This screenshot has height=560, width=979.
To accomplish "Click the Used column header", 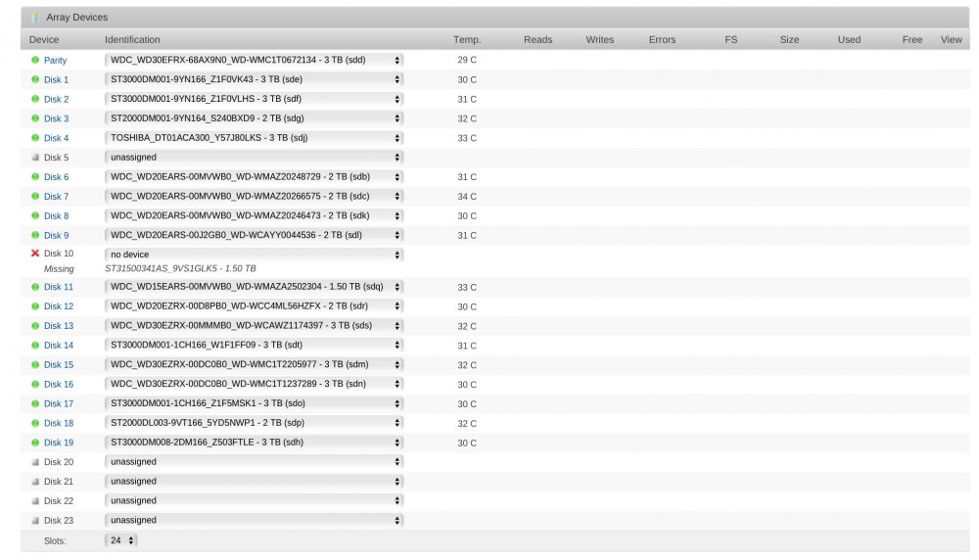I will [849, 39].
